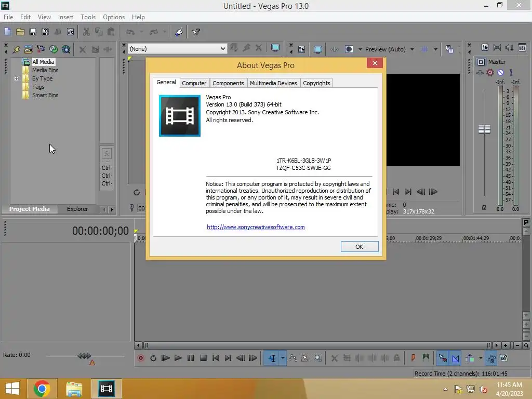Click OK to dismiss the About dialog

pos(360,247)
